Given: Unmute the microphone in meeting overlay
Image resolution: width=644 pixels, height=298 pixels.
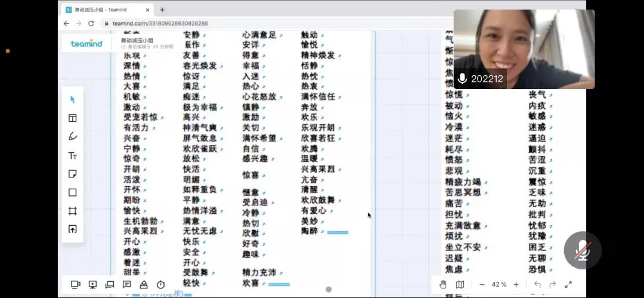Looking at the screenshot, I should 583,250.
